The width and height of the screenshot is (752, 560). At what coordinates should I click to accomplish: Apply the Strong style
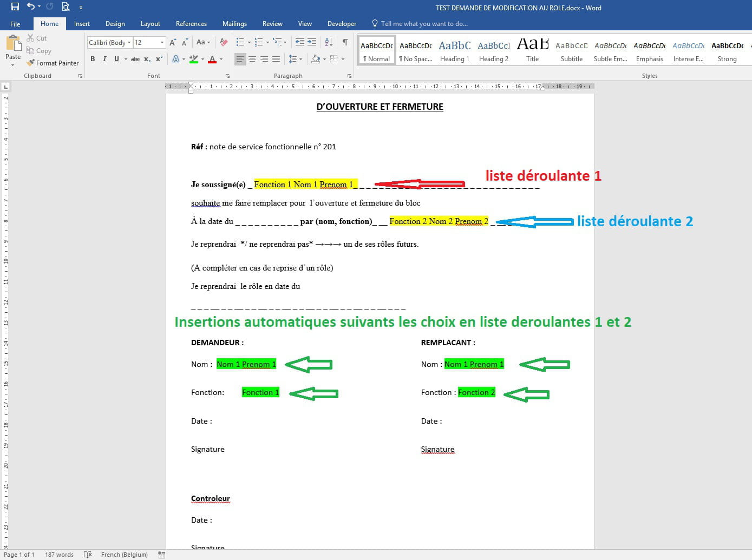pyautogui.click(x=728, y=51)
